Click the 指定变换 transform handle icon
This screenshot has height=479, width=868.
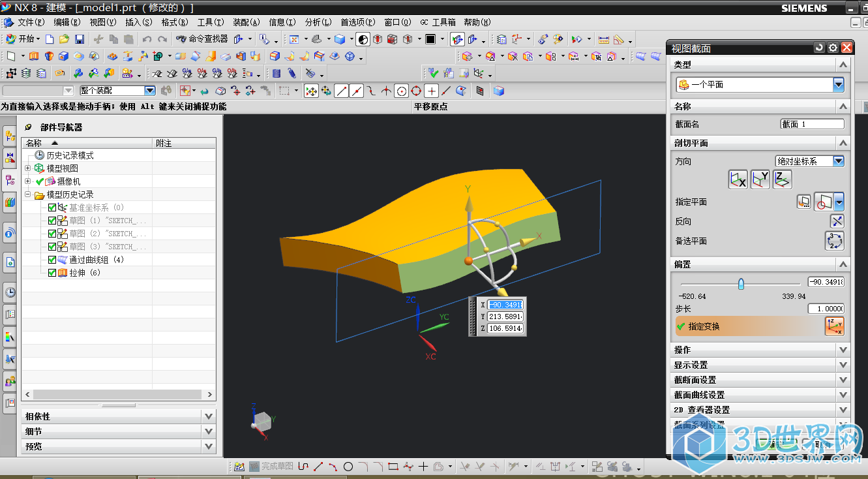coord(835,326)
